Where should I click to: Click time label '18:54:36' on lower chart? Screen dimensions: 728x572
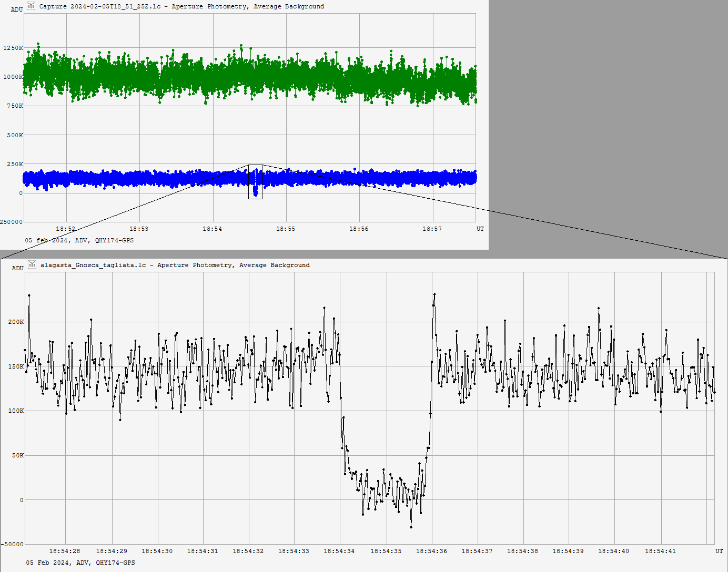click(x=432, y=551)
